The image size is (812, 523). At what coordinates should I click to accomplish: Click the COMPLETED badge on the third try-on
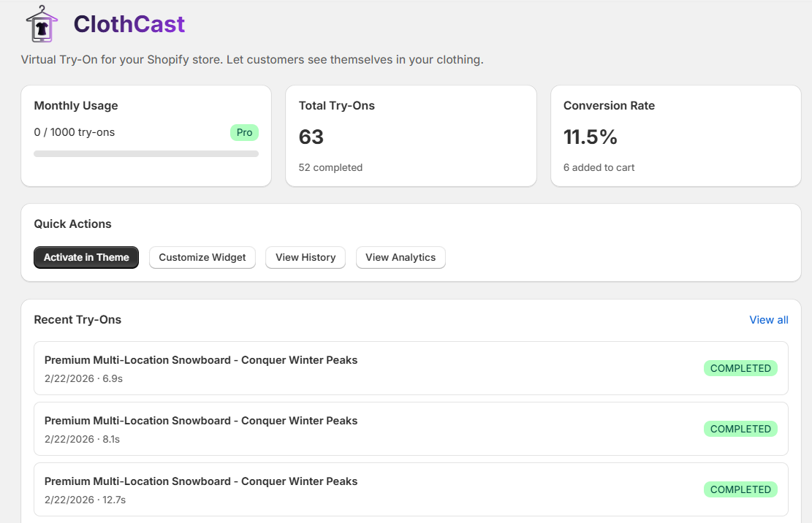pyautogui.click(x=740, y=489)
